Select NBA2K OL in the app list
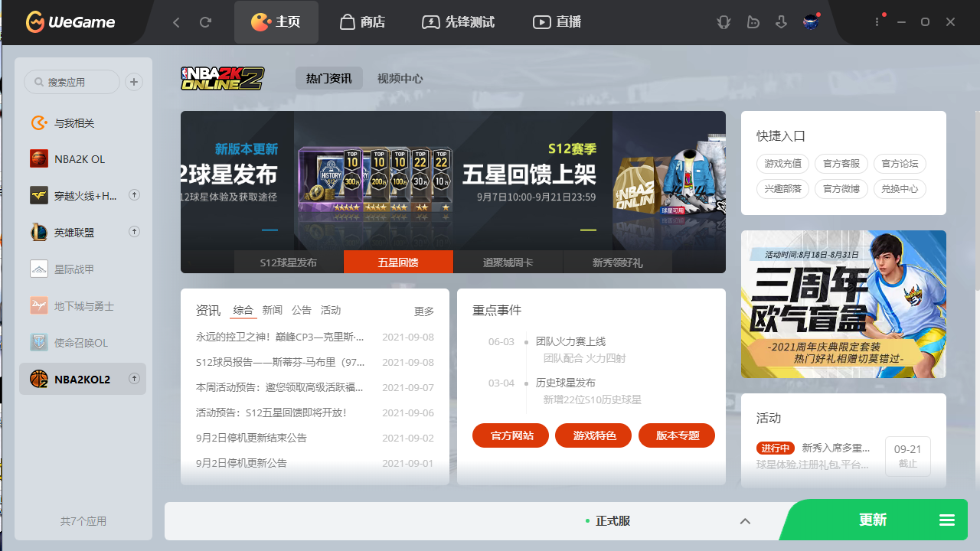This screenshot has height=551, width=980. [83, 159]
